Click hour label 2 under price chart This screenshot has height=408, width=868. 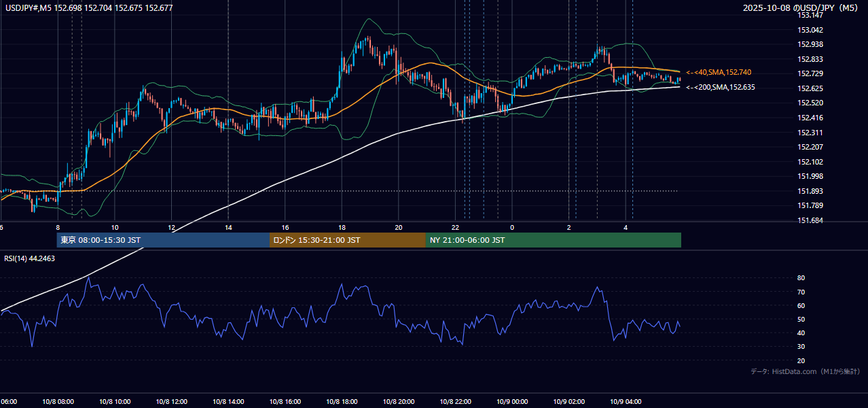pos(569,227)
